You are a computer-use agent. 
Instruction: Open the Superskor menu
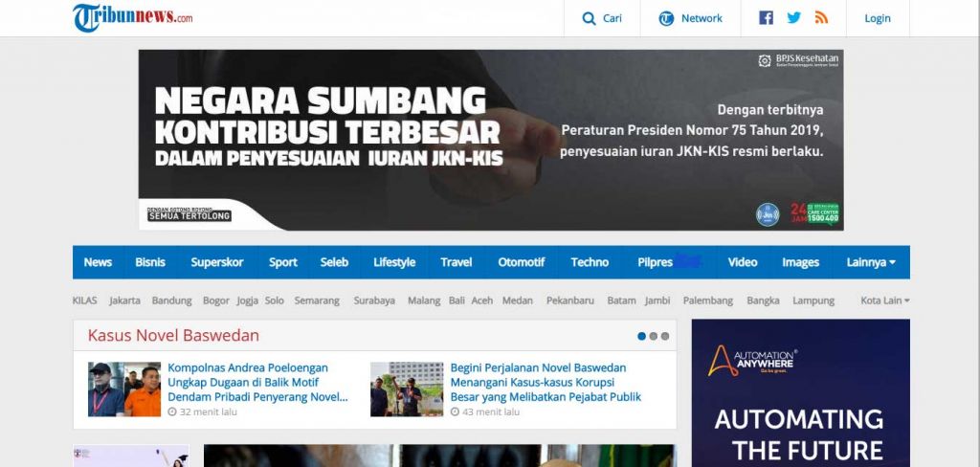click(217, 262)
